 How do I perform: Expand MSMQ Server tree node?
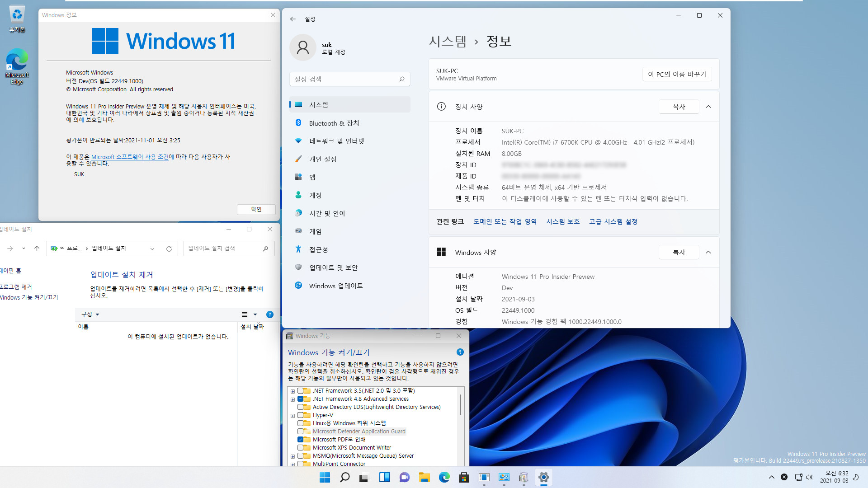292,456
